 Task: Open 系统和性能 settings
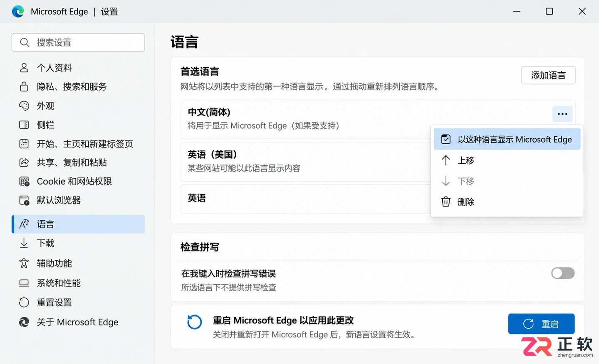pos(78,283)
